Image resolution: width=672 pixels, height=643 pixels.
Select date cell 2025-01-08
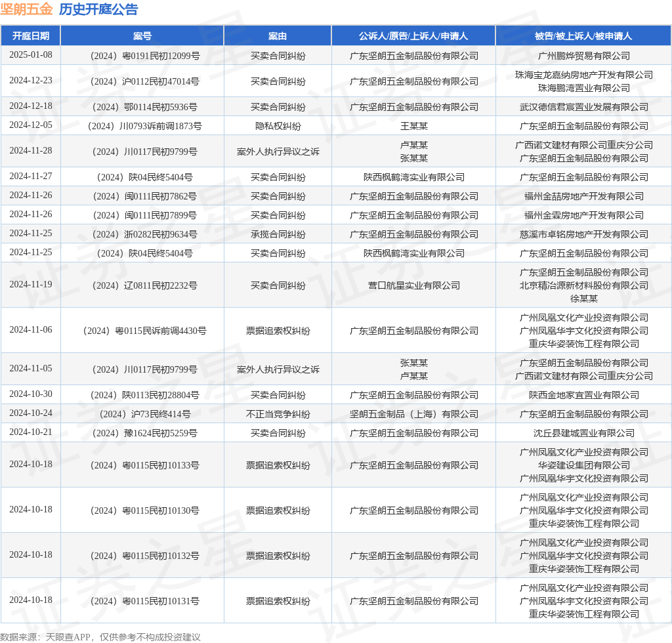(x=30, y=55)
